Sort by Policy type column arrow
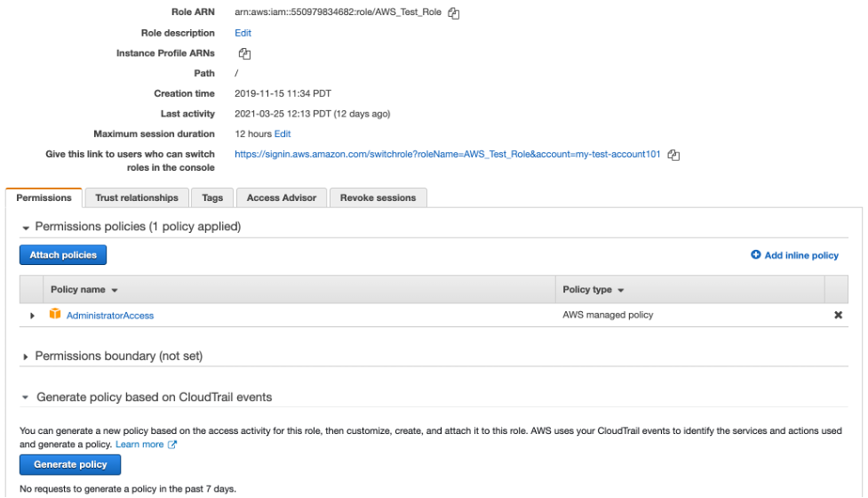 pyautogui.click(x=620, y=291)
